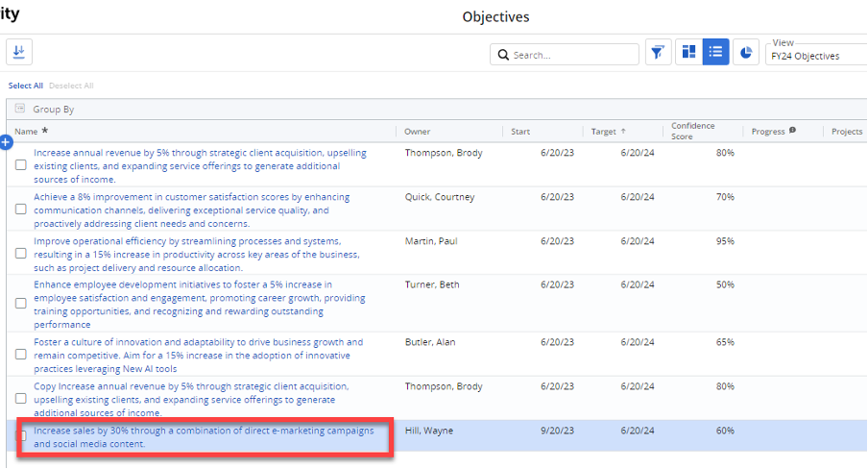Click the 70% confidence score cell
Image resolution: width=868 pixels, height=469 pixels.
pos(725,197)
